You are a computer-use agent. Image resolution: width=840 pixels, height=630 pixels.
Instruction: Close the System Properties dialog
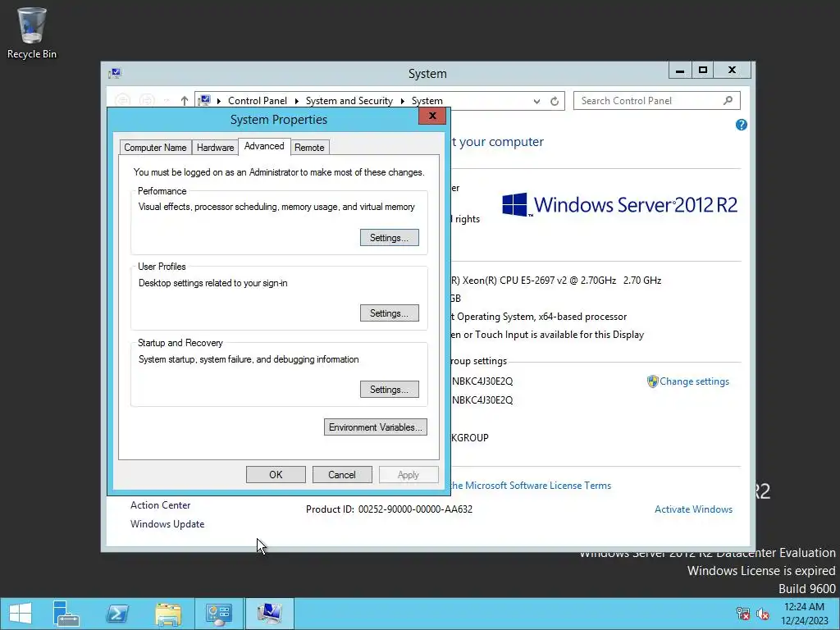click(x=432, y=116)
